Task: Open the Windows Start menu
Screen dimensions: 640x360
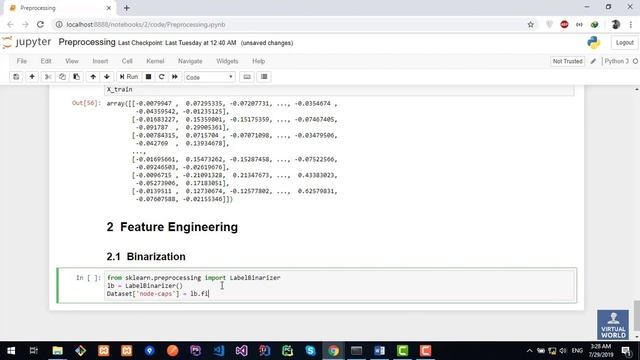Action: pyautogui.click(x=11, y=351)
